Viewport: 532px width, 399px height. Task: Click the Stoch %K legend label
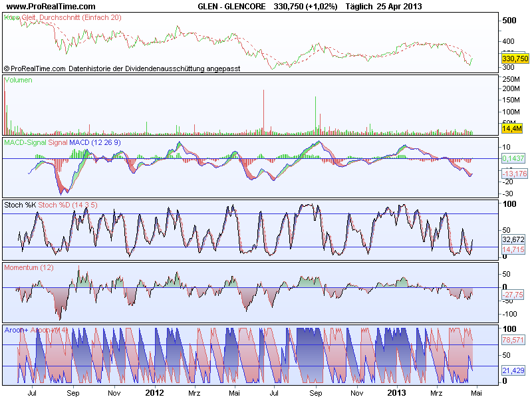(x=20, y=205)
